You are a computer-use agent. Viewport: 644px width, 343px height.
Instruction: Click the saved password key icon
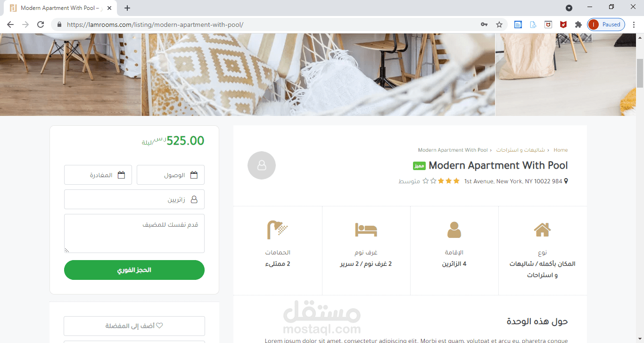coord(484,24)
